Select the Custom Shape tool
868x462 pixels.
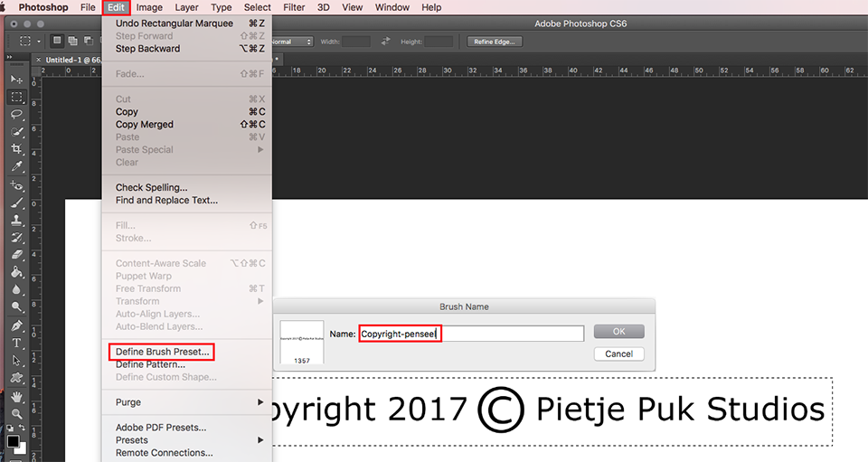pyautogui.click(x=16, y=378)
